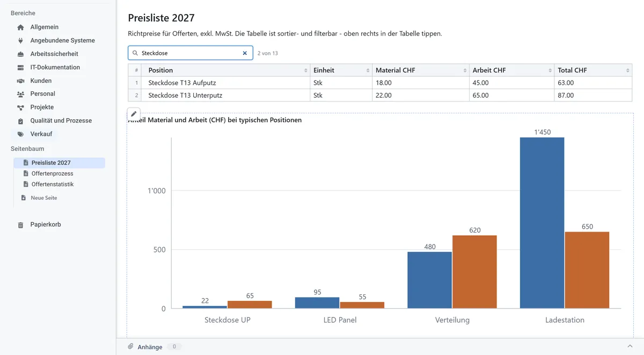Click the plug icon beside Angebundene Systeme
Image resolution: width=644 pixels, height=355 pixels.
point(20,41)
